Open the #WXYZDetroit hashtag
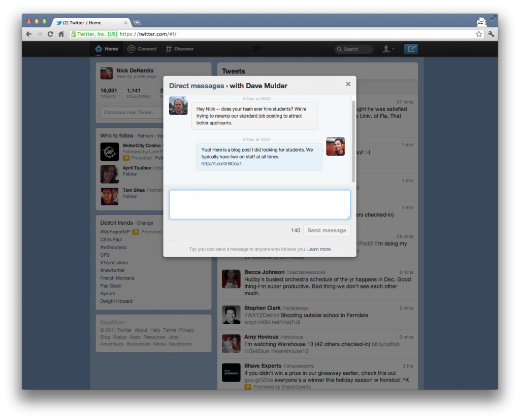The height and width of the screenshot is (420, 520). pyautogui.click(x=262, y=316)
